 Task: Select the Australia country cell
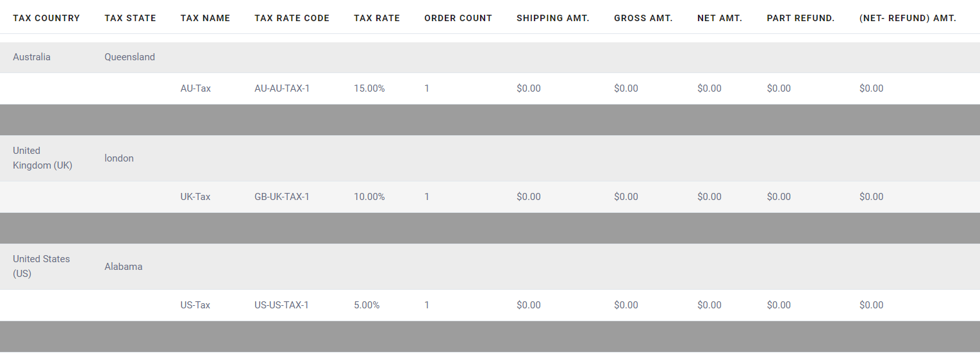click(x=31, y=57)
